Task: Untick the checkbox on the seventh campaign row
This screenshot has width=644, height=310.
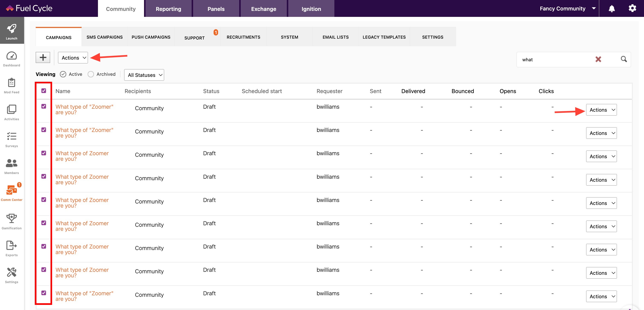Action: (44, 246)
